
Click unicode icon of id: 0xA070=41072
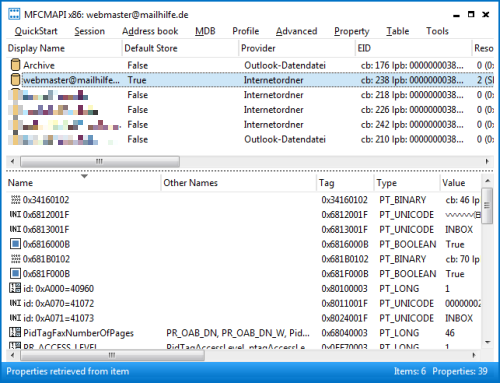point(15,303)
